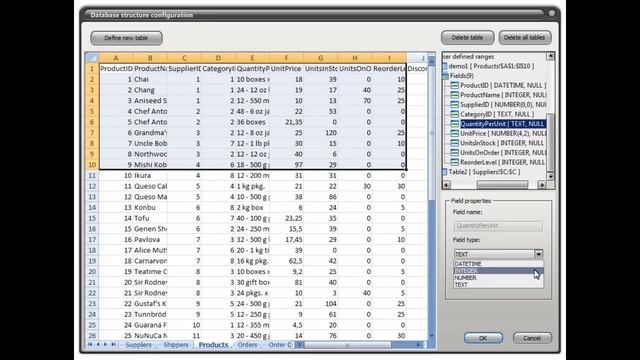Confirm with the OK button

click(483, 338)
